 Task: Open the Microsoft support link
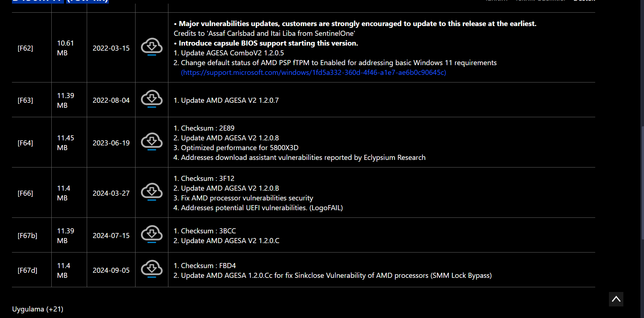(313, 72)
